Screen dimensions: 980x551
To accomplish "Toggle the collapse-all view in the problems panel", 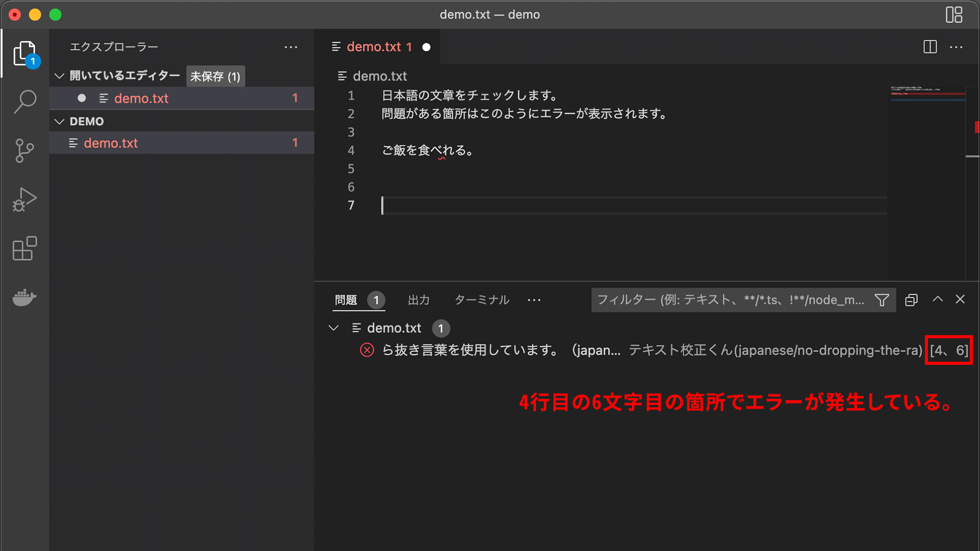I will (x=911, y=300).
